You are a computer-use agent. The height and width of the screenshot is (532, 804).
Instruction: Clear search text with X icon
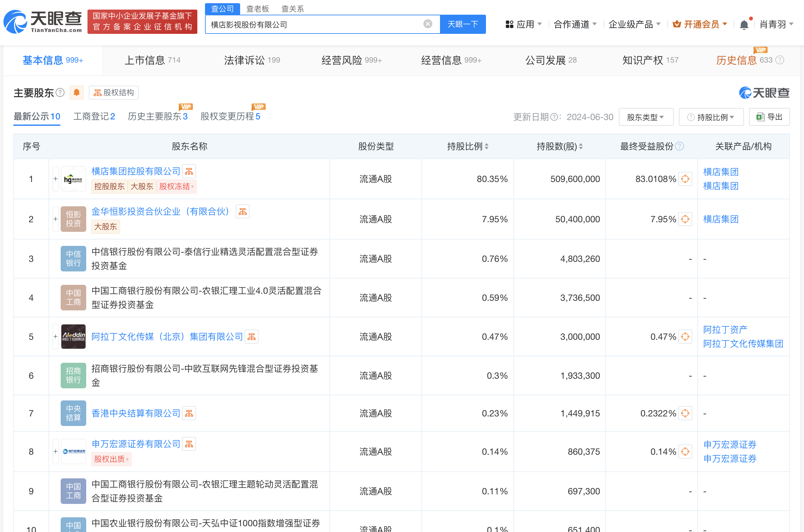point(428,24)
